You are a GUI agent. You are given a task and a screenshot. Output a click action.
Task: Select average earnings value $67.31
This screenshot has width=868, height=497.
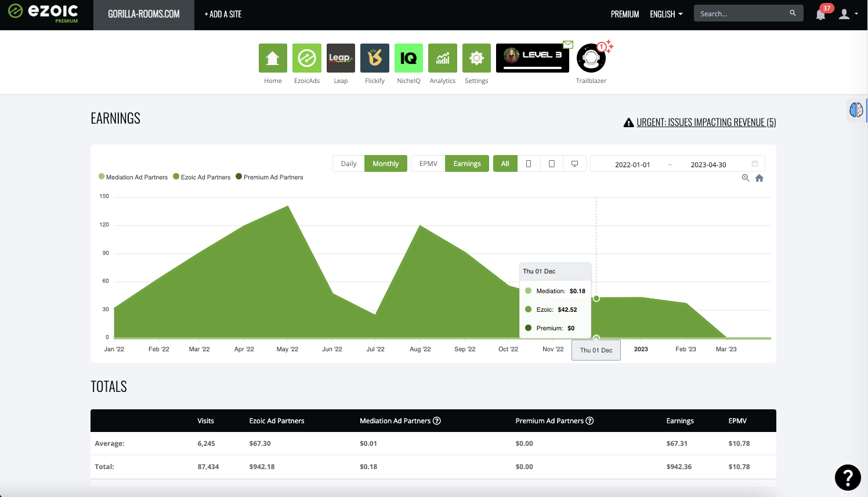677,444
